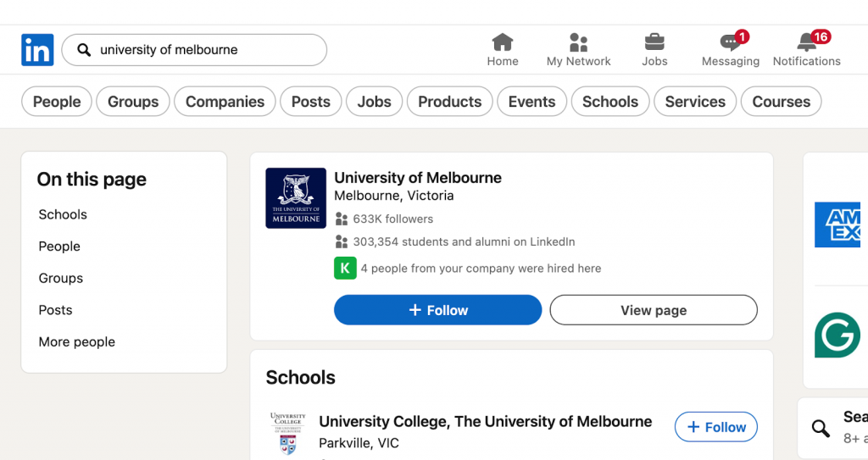Click the University College crest logo
This screenshot has width=868, height=460.
coord(288,434)
